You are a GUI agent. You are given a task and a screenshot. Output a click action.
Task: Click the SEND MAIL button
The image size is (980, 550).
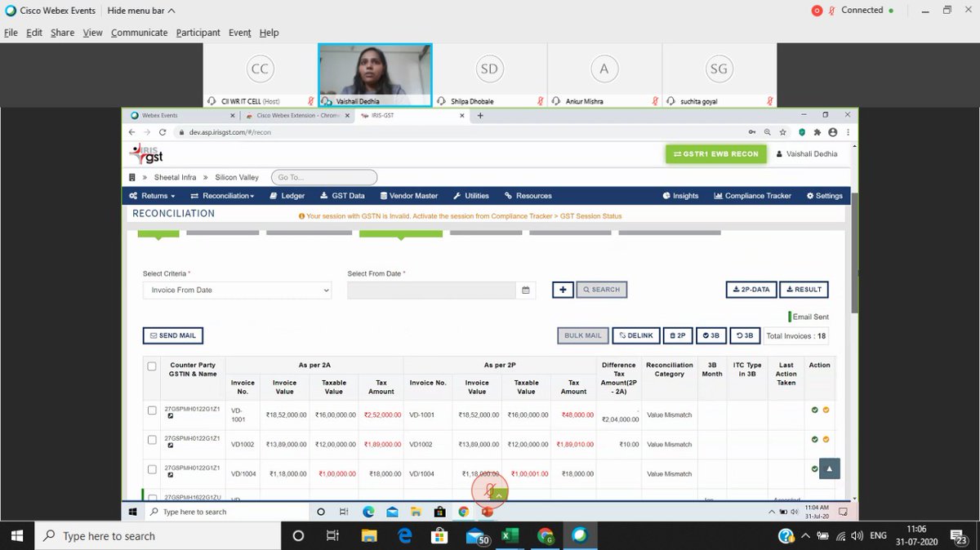[x=172, y=335]
